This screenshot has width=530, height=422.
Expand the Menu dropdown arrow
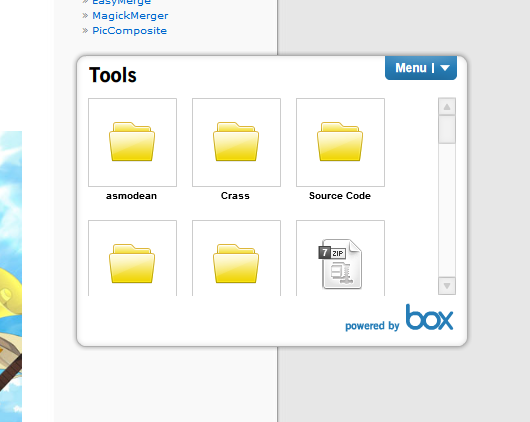pyautogui.click(x=445, y=68)
